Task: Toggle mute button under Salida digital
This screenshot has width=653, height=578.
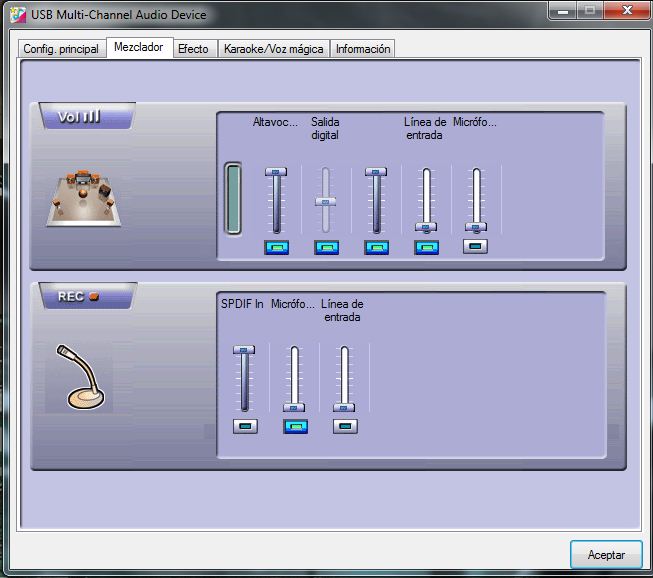Action: 326,247
